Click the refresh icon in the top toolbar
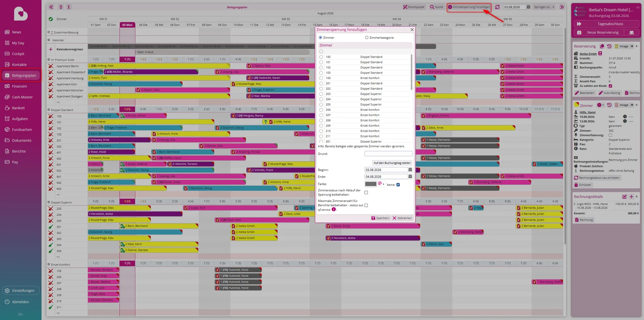Viewport: 644px width, 320px height. (497, 7)
